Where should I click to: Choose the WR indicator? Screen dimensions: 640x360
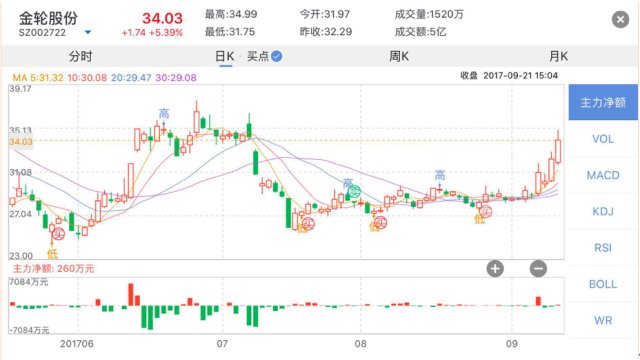tap(603, 320)
